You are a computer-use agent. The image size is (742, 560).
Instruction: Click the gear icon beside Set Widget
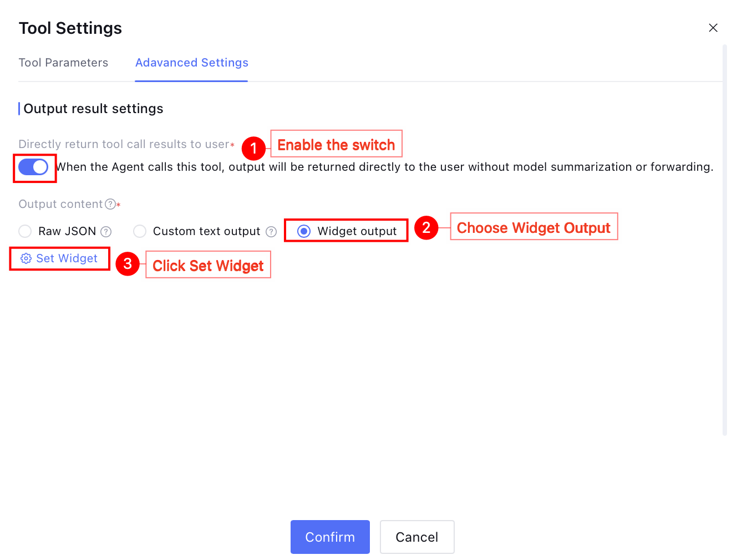26,258
